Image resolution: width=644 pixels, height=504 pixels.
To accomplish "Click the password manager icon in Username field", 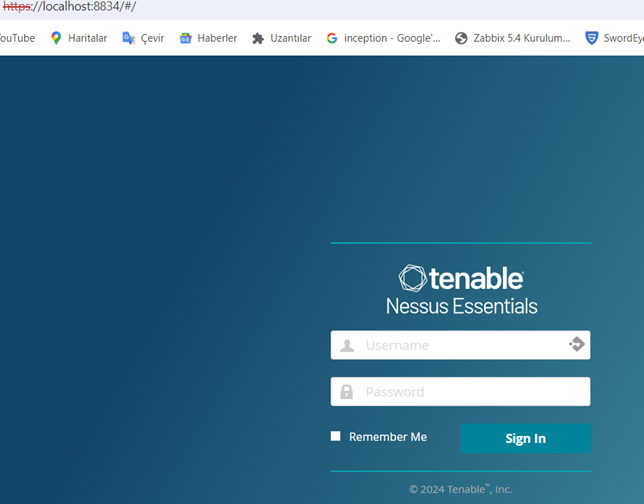I will tap(576, 344).
